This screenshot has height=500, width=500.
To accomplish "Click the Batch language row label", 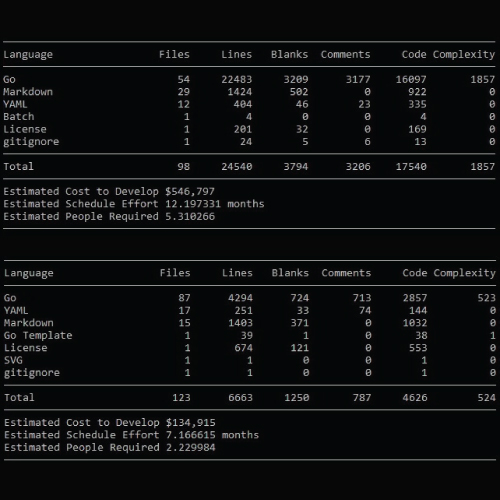I will point(19,117).
